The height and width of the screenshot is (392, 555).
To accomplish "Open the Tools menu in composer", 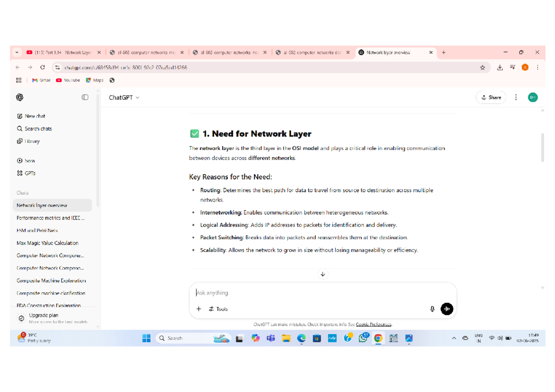I will (x=218, y=309).
